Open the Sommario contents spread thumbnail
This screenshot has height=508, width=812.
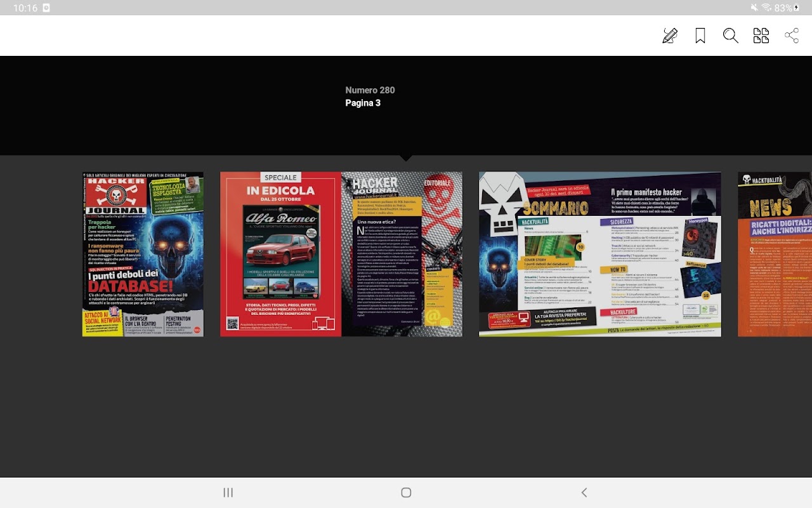pyautogui.click(x=600, y=254)
